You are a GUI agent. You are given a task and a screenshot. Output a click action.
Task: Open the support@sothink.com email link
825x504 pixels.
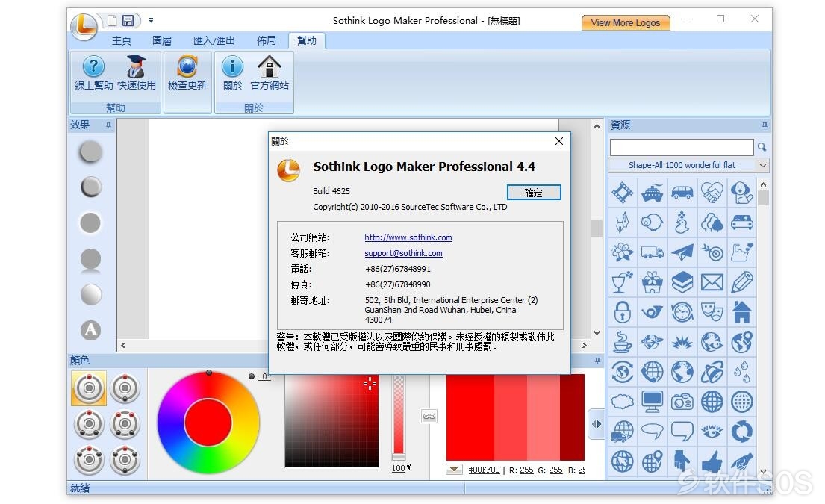point(404,253)
